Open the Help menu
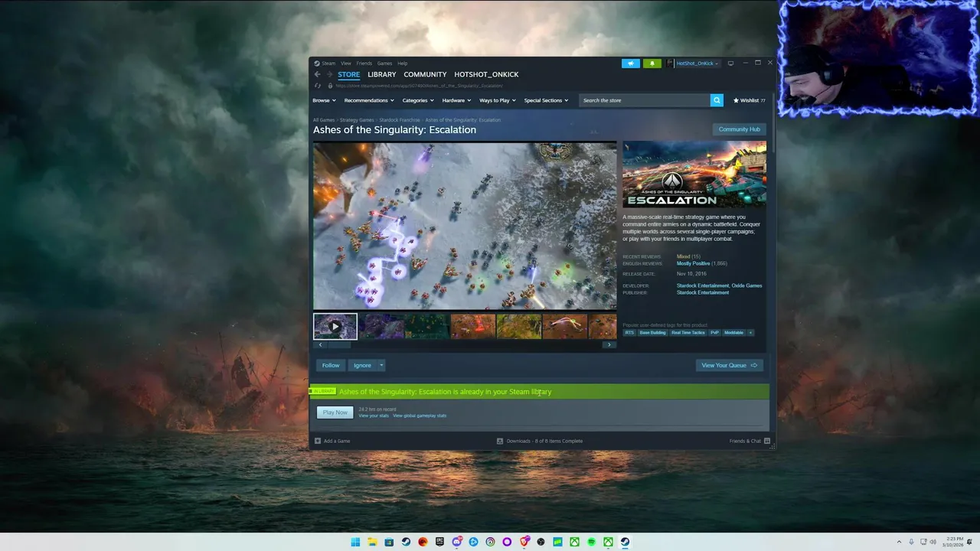980x551 pixels. (x=403, y=64)
